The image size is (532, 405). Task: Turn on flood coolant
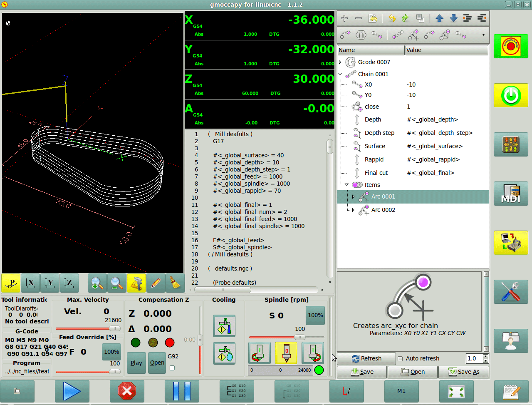pos(224,326)
